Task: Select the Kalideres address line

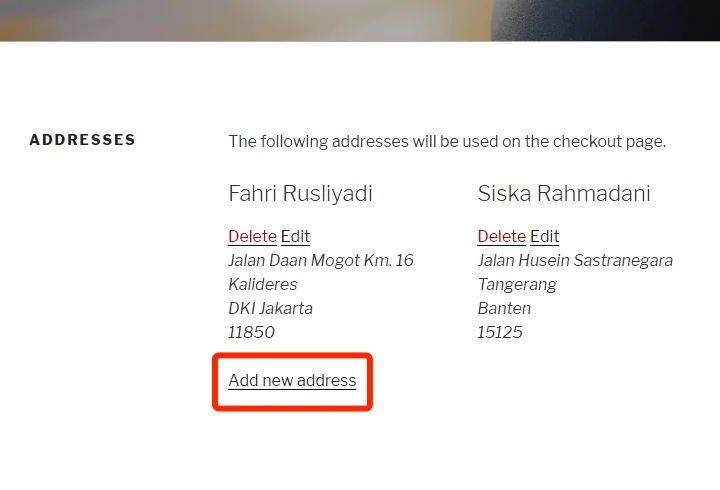Action: 263,284
